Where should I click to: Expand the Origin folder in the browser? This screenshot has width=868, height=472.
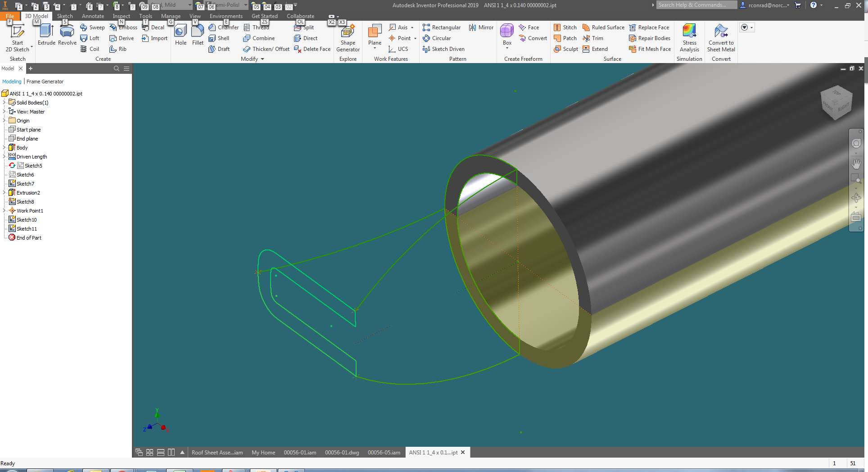tap(4, 120)
